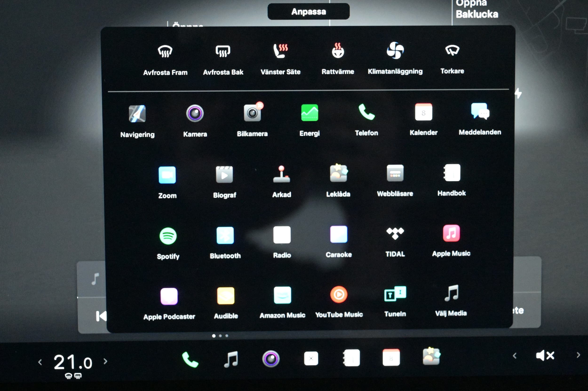The width and height of the screenshot is (588, 391).
Task: Decrease temperature with left arrow
Action: pyautogui.click(x=40, y=362)
